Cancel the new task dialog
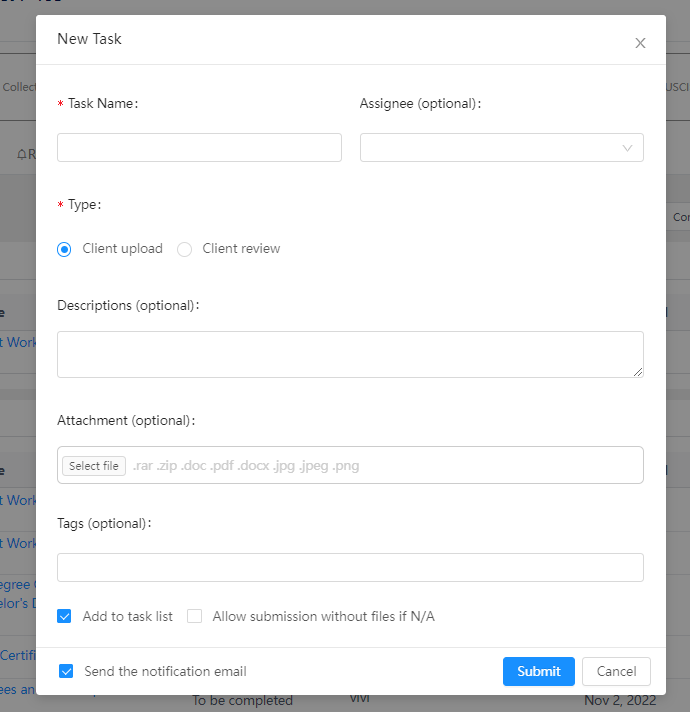Image resolution: width=690 pixels, height=712 pixels. 616,671
